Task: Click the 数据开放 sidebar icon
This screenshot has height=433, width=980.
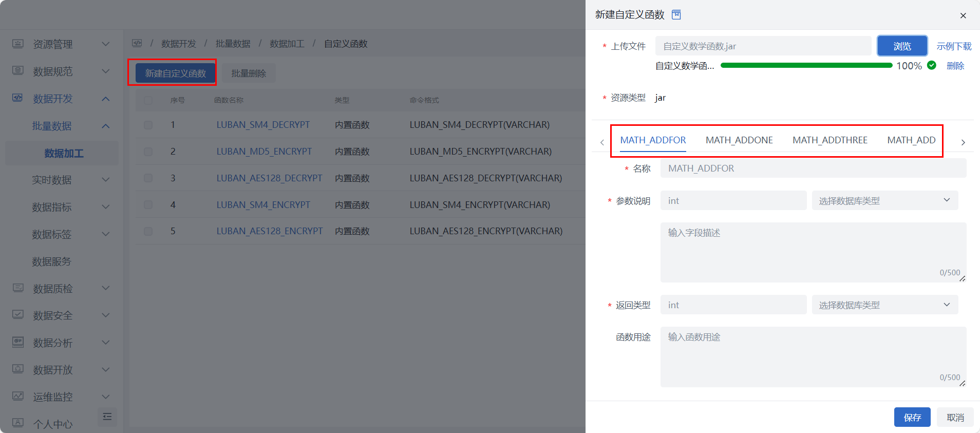Action: 18,369
